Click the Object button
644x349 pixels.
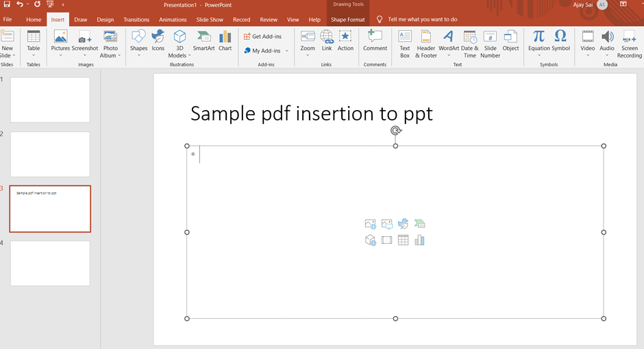coord(510,40)
